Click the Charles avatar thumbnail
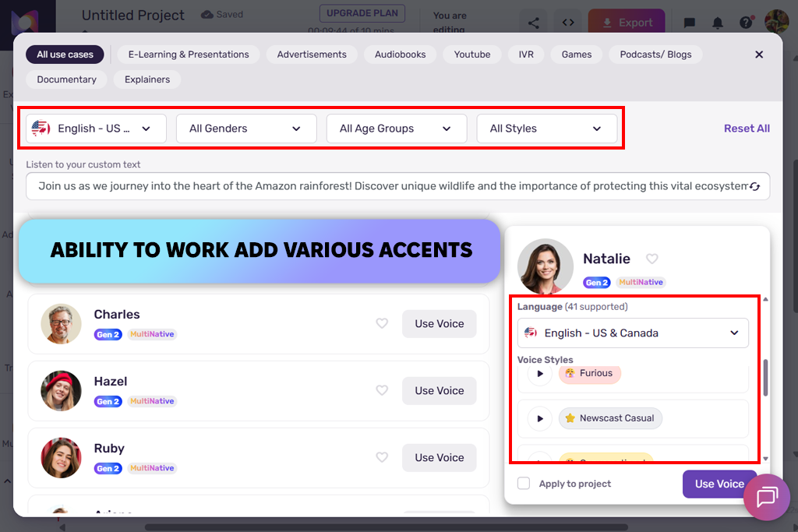 61,324
